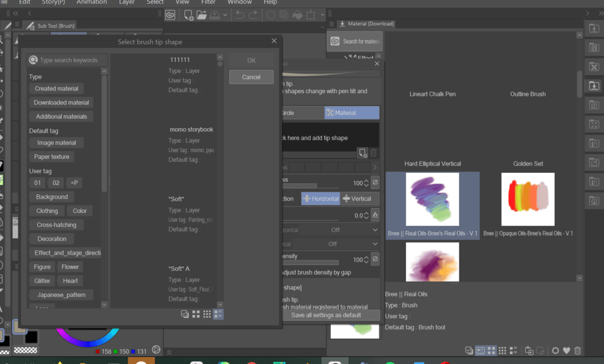The height and width of the screenshot is (364, 604).
Task: Switch dialog list to large thumbnail view
Action: 196,314
